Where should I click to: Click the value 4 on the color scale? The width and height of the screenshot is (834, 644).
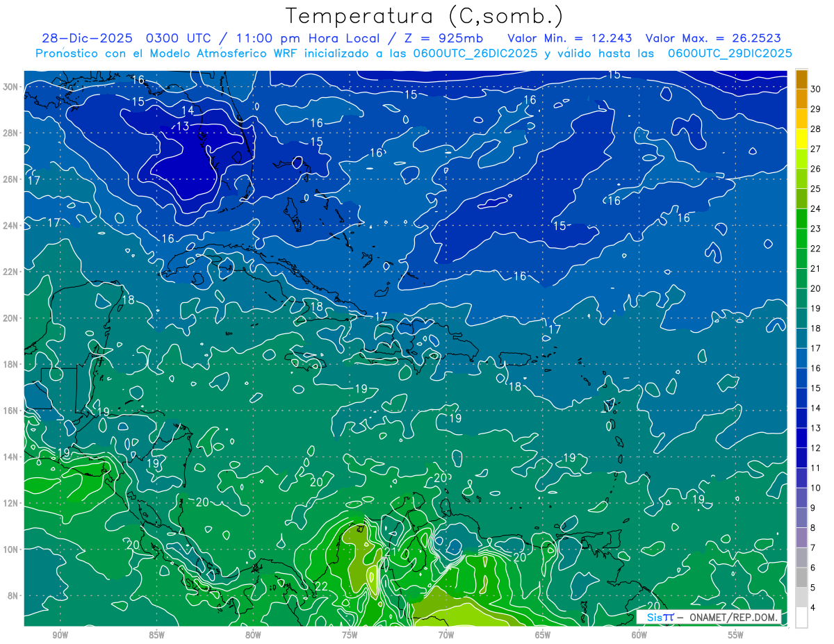813,608
